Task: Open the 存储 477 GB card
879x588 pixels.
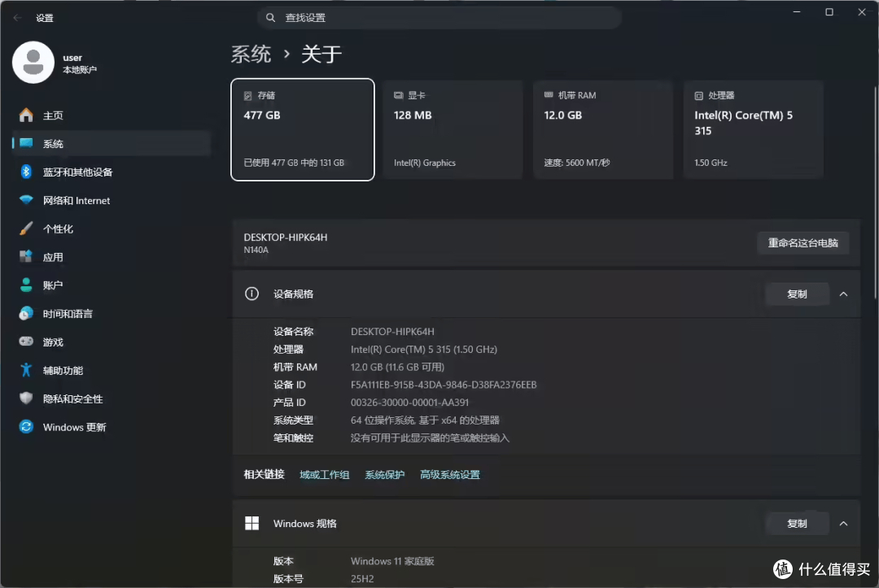Action: pos(303,129)
